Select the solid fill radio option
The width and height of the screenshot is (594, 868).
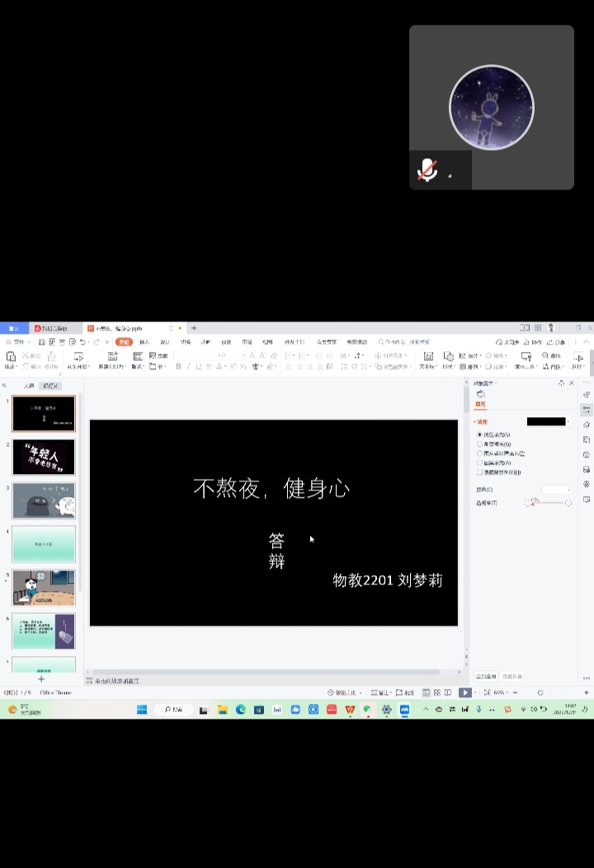pos(480,434)
